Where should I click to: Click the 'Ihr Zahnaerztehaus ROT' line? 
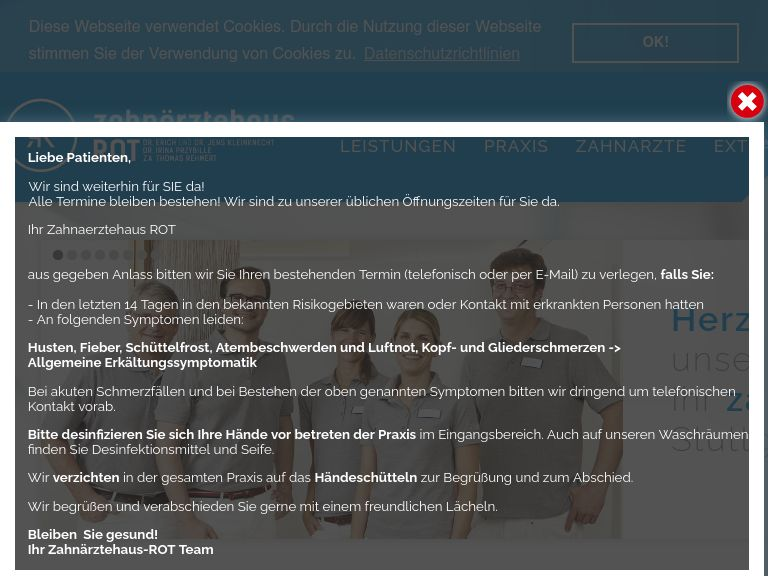click(x=102, y=229)
